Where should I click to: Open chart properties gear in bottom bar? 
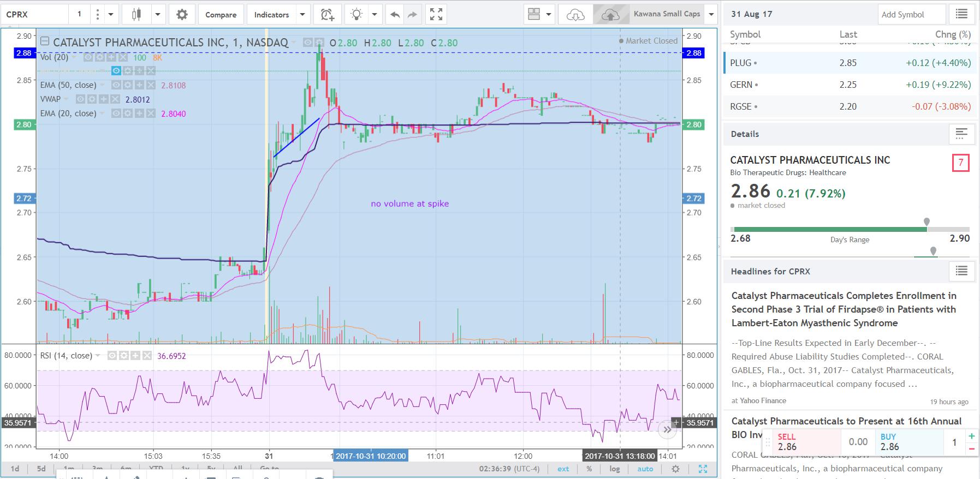(675, 469)
